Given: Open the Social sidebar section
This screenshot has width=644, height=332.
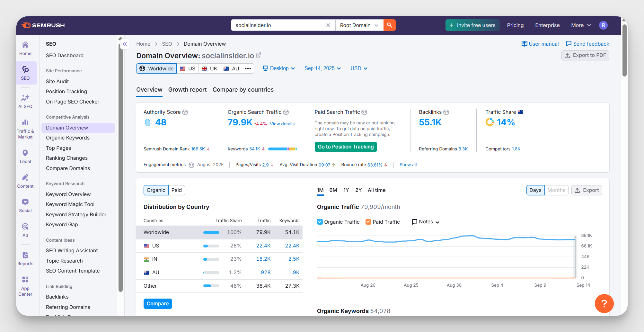Looking at the screenshot, I should pyautogui.click(x=25, y=206).
